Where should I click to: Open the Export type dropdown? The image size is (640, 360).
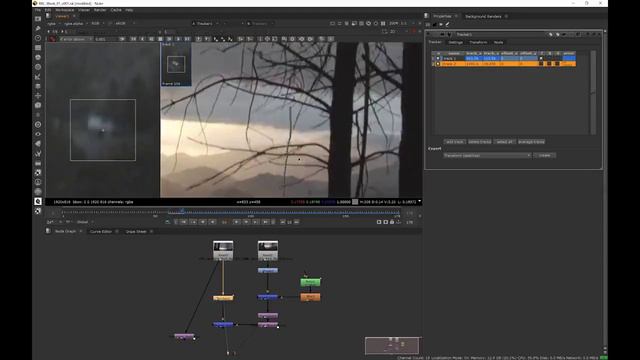[487, 156]
